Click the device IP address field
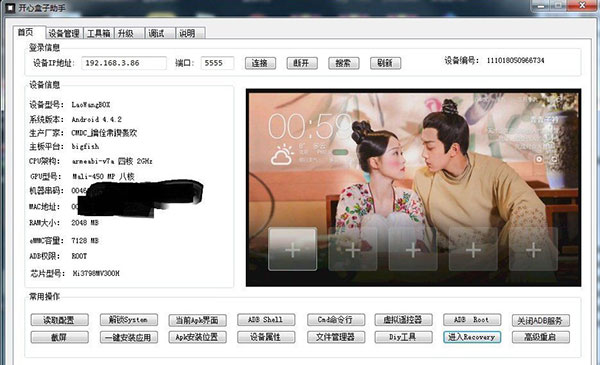The width and height of the screenshot is (600, 365). (x=124, y=63)
